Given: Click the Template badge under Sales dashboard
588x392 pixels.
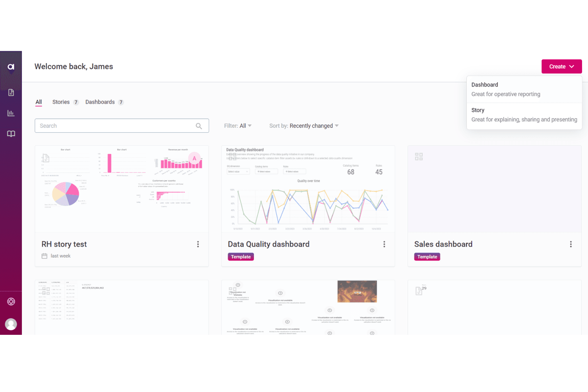Looking at the screenshot, I should 427,257.
